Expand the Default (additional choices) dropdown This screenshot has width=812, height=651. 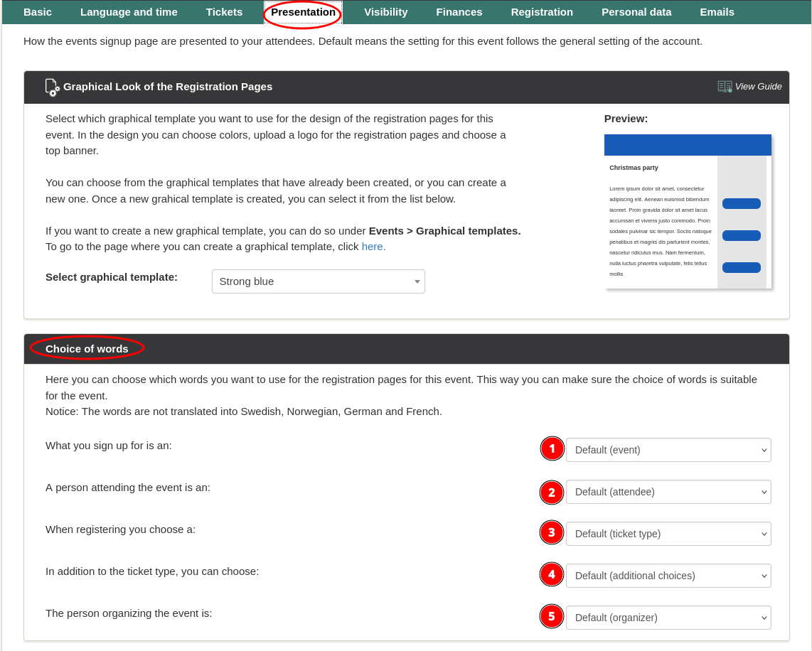[x=668, y=576]
